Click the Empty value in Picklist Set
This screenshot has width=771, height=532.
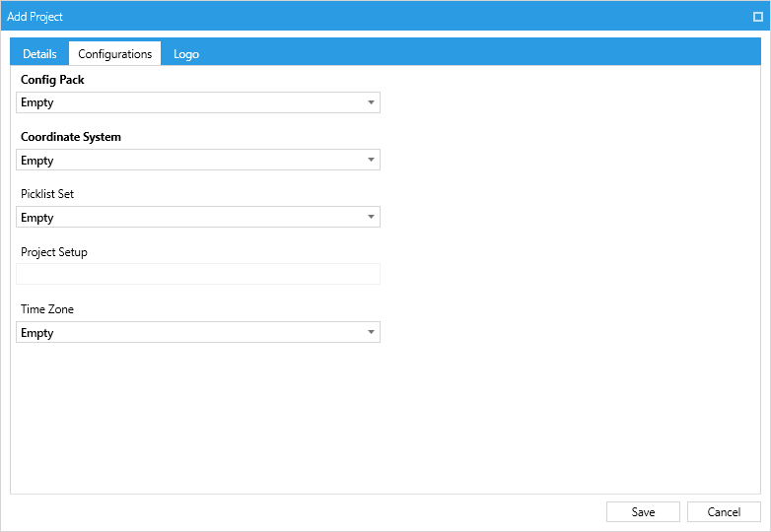pyautogui.click(x=37, y=217)
